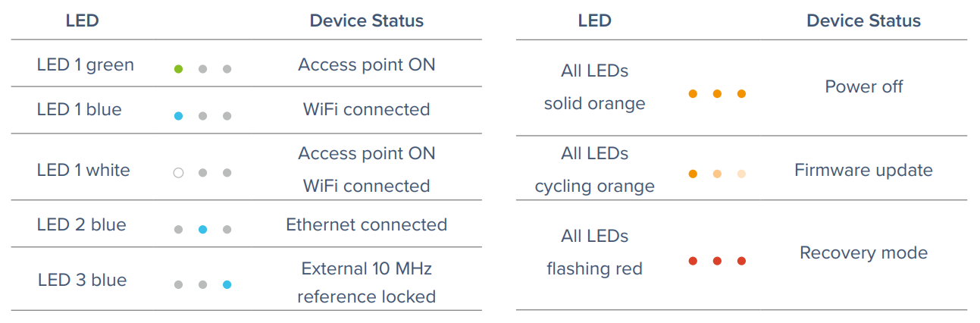This screenshot has width=980, height=323.
Task: Click the Power off status text
Action: tap(864, 86)
